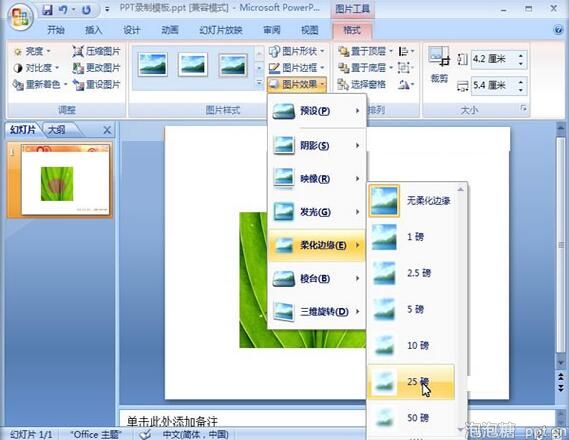Open PowerPoint help question mark
Image resolution: width=569 pixels, height=440 pixels.
coord(558,30)
